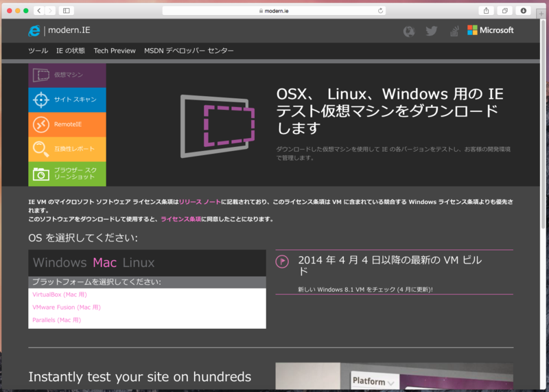Click the Safari address bar showing modern.ie
549x392 pixels.
point(274,11)
